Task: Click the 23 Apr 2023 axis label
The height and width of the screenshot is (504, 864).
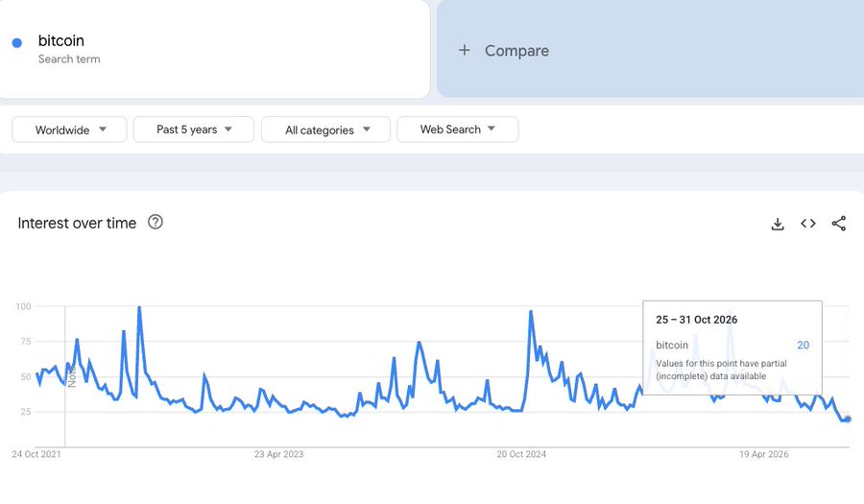Action: click(278, 454)
